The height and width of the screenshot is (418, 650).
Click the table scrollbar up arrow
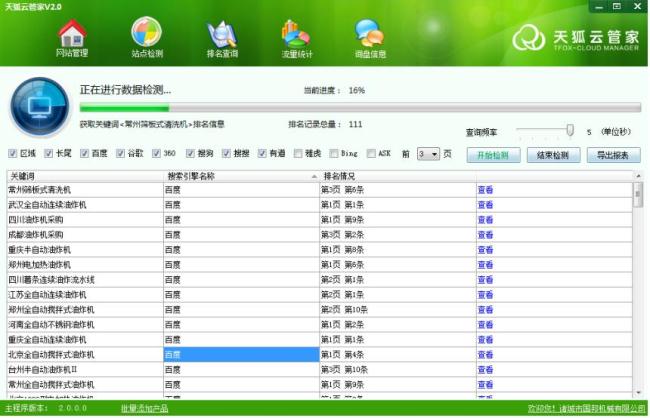point(638,176)
